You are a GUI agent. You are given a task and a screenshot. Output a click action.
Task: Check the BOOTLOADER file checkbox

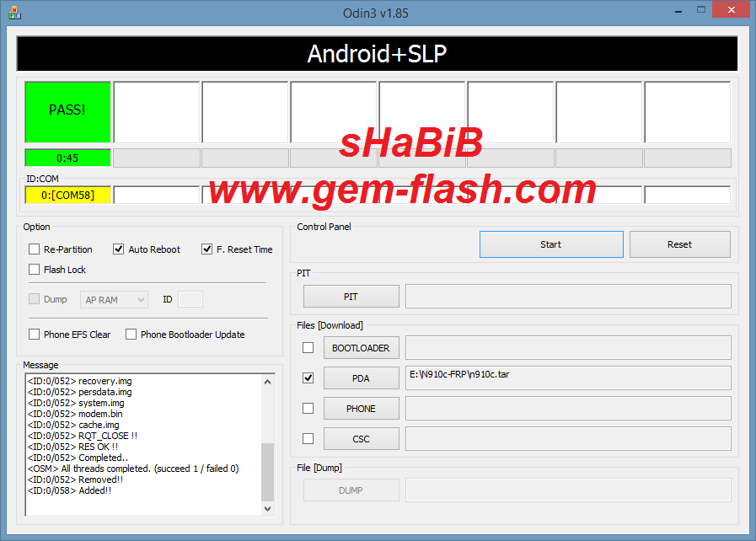308,348
